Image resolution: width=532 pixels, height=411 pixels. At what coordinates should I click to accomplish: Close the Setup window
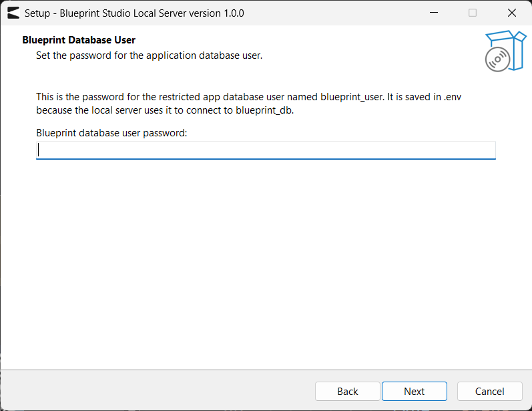tap(512, 13)
